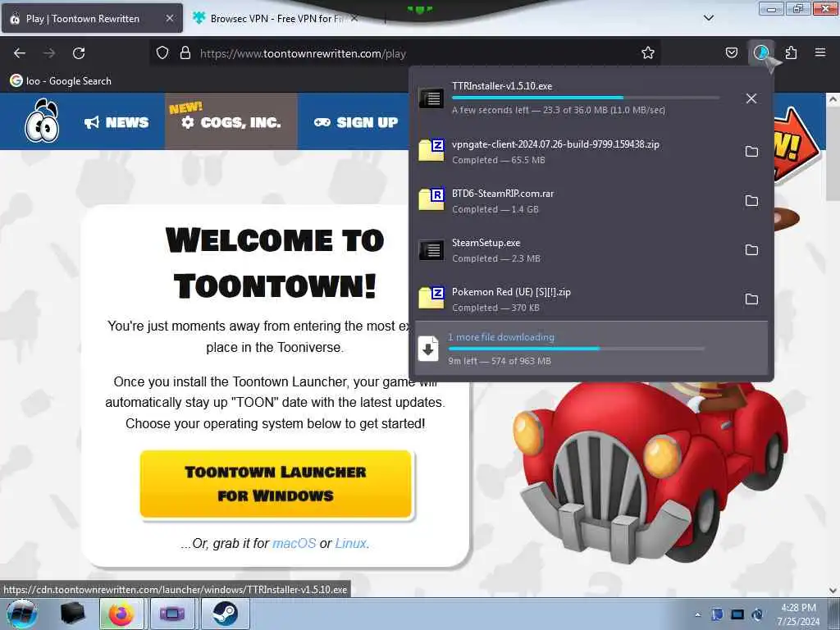
Task: Switch to the Play | Toontown Rewritten tab
Action: point(92,18)
